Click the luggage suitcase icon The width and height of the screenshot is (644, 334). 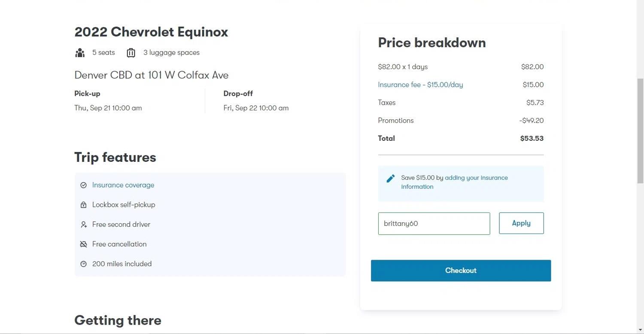[x=131, y=53]
